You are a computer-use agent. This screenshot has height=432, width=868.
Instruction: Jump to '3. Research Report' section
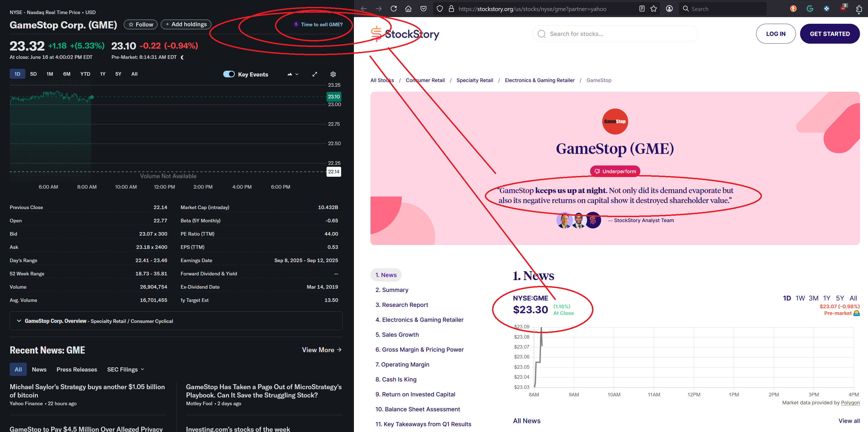(402, 305)
